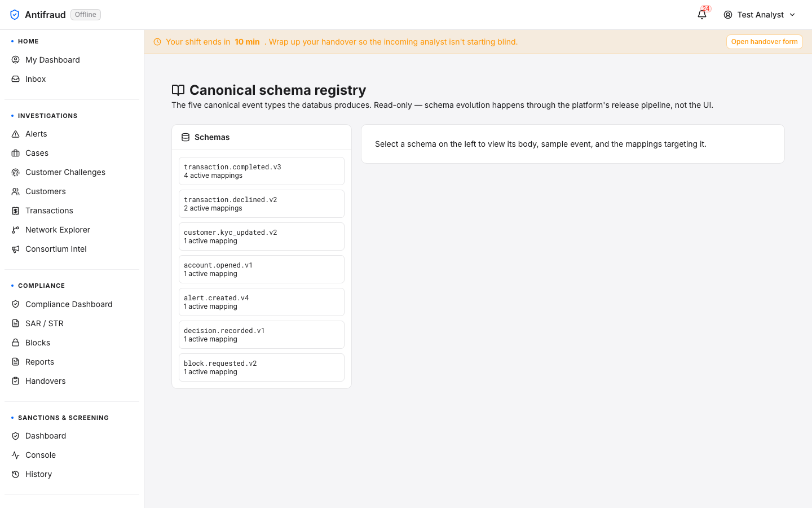Select customer.kyc_updated.v2 schema
812x508 pixels.
(262, 237)
